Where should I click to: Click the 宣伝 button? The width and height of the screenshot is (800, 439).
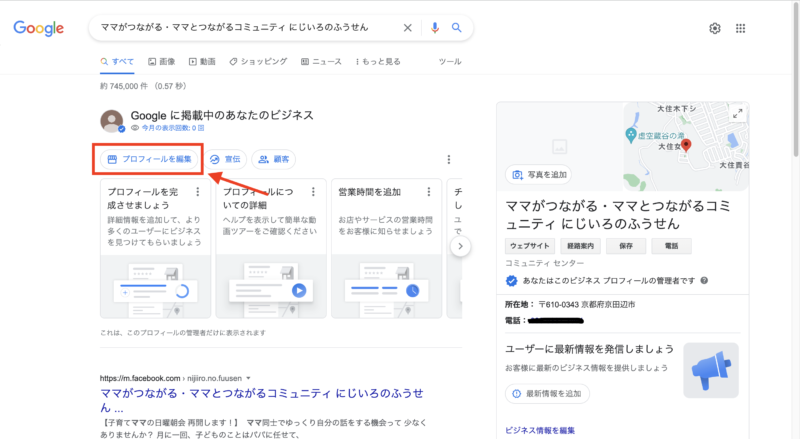226,159
